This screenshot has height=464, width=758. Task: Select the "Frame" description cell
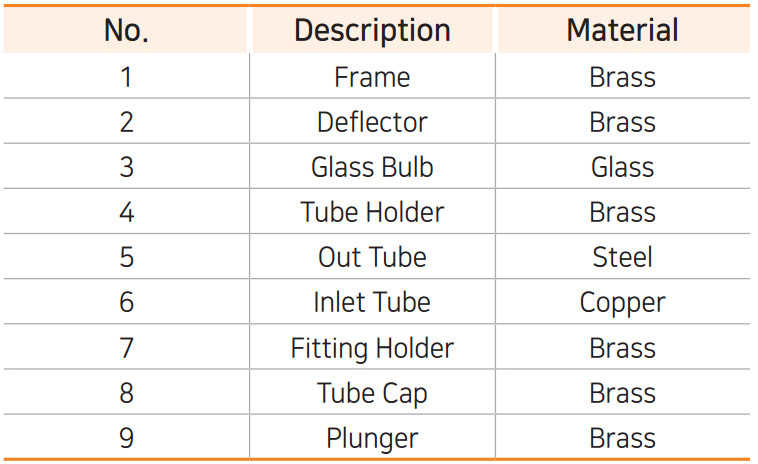click(x=372, y=77)
